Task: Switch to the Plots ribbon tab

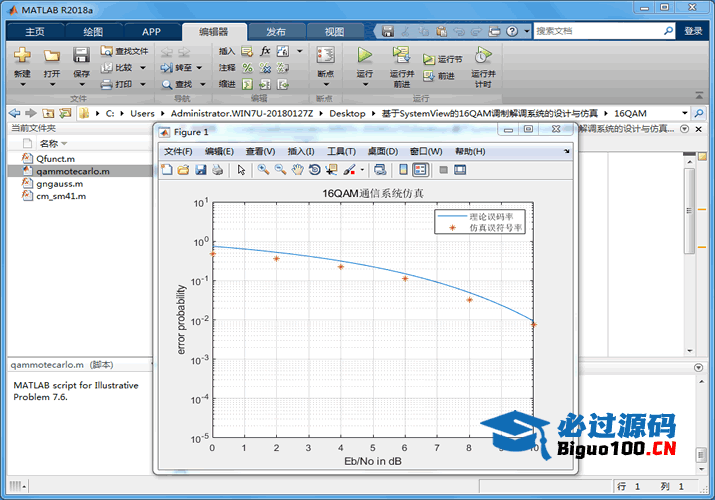Action: pos(93,31)
